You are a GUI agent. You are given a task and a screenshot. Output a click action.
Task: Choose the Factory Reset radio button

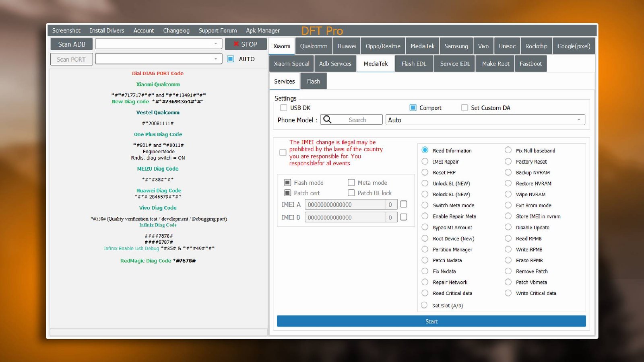[x=508, y=161]
